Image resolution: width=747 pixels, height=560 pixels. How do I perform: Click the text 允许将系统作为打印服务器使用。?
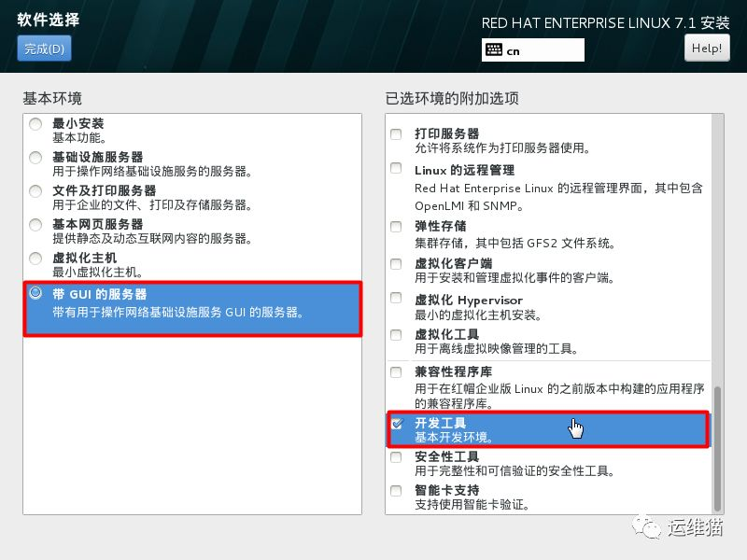click(502, 148)
